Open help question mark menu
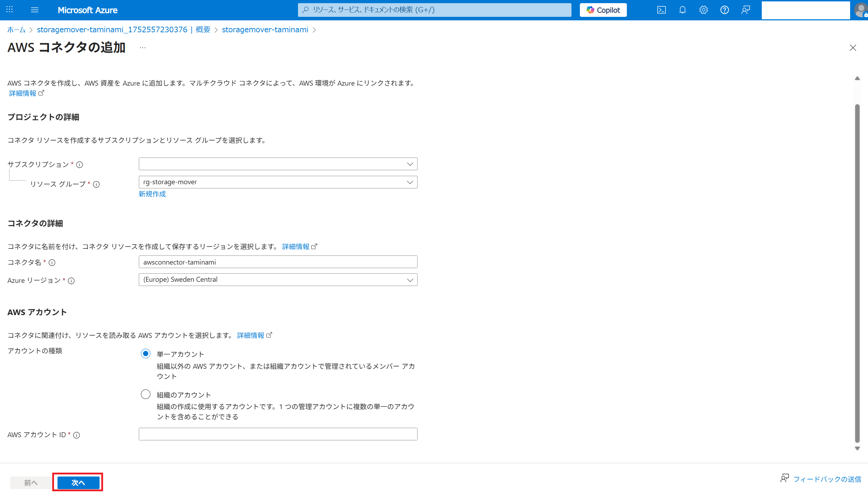 point(724,10)
